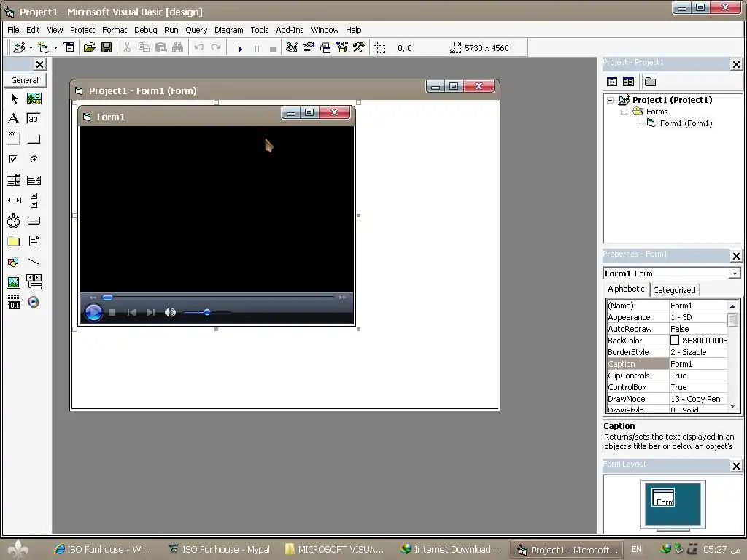Open the Form1 object dropdown in Properties

[735, 273]
